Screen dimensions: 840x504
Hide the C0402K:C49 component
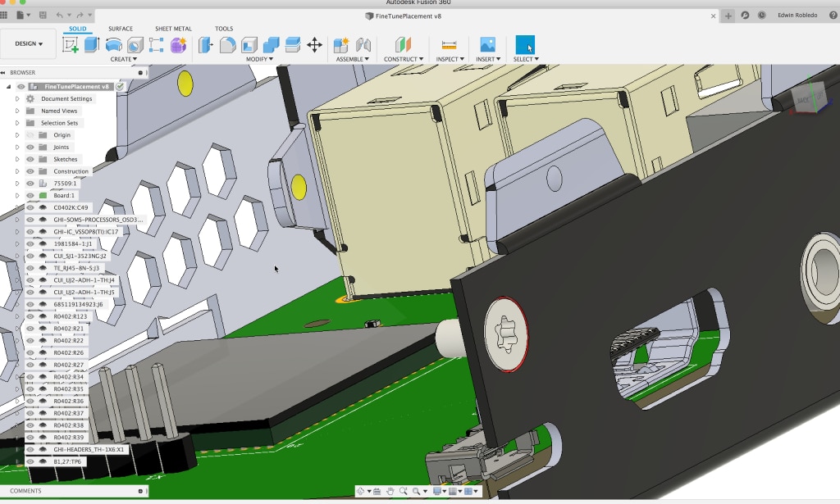coord(30,207)
